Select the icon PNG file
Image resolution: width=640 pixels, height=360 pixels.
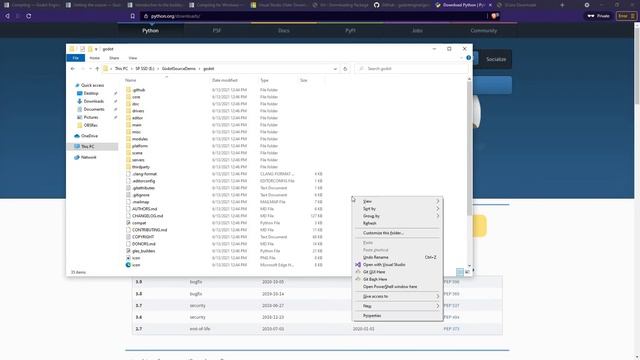[136, 258]
